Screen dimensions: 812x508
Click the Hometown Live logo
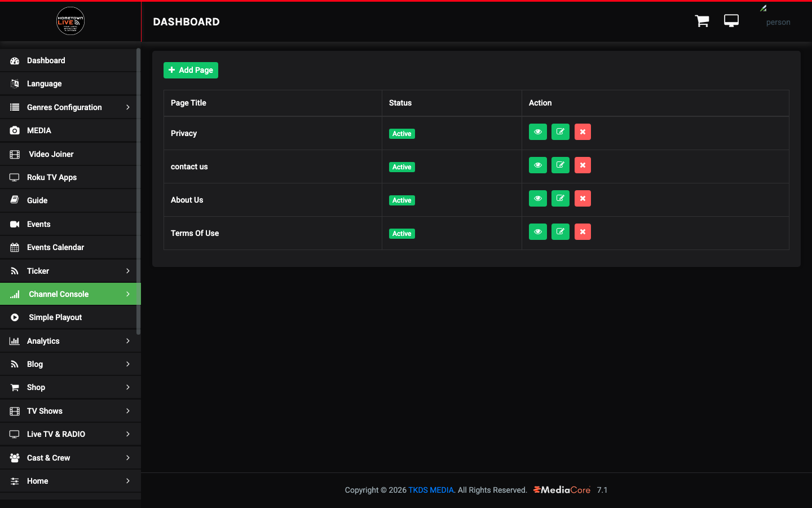click(70, 21)
